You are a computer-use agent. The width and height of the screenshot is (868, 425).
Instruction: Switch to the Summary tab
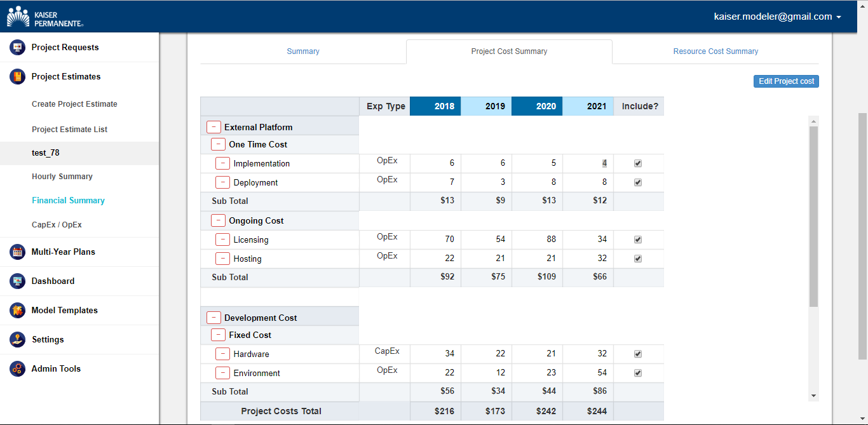point(303,51)
